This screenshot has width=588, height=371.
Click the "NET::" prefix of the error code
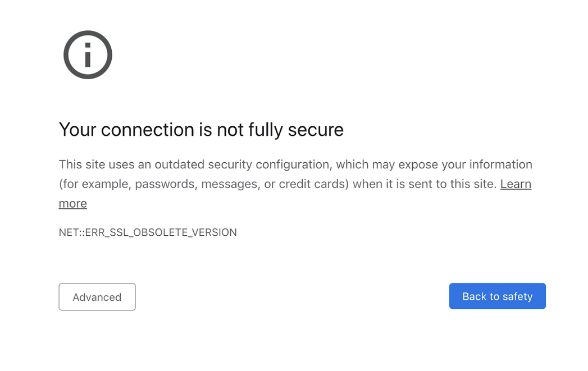tap(71, 232)
